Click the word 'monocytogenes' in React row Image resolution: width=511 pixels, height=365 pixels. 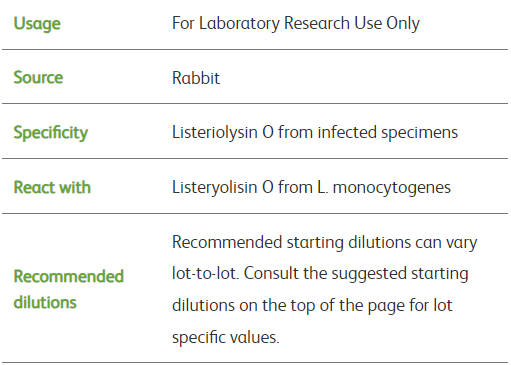pyautogui.click(x=392, y=188)
